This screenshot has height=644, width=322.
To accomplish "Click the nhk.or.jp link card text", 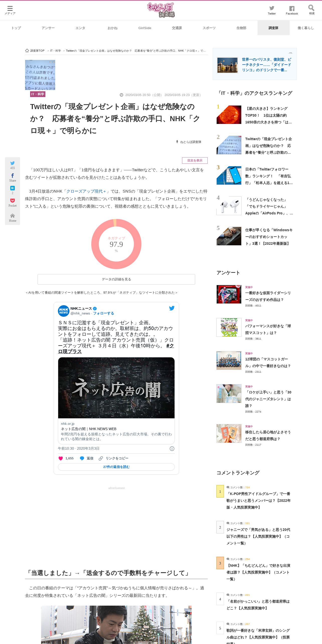I will [116, 431].
